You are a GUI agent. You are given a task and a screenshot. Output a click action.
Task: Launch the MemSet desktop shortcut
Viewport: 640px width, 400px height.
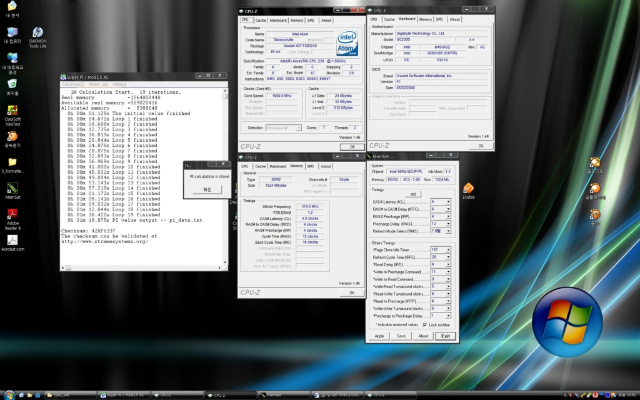(x=12, y=190)
